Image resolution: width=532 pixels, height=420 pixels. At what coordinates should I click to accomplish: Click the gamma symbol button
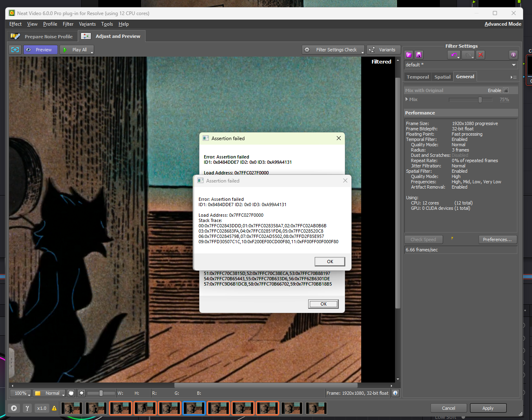coord(27,408)
